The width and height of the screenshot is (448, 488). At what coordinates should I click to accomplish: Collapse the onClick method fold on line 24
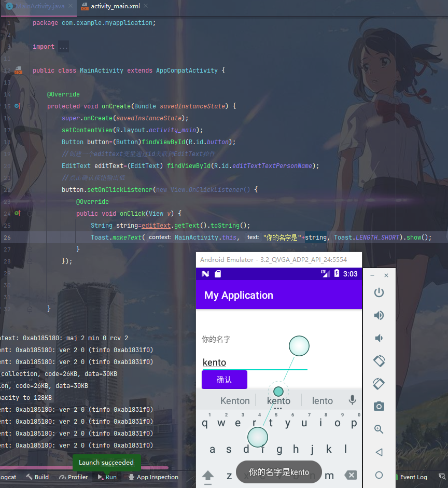(30, 214)
